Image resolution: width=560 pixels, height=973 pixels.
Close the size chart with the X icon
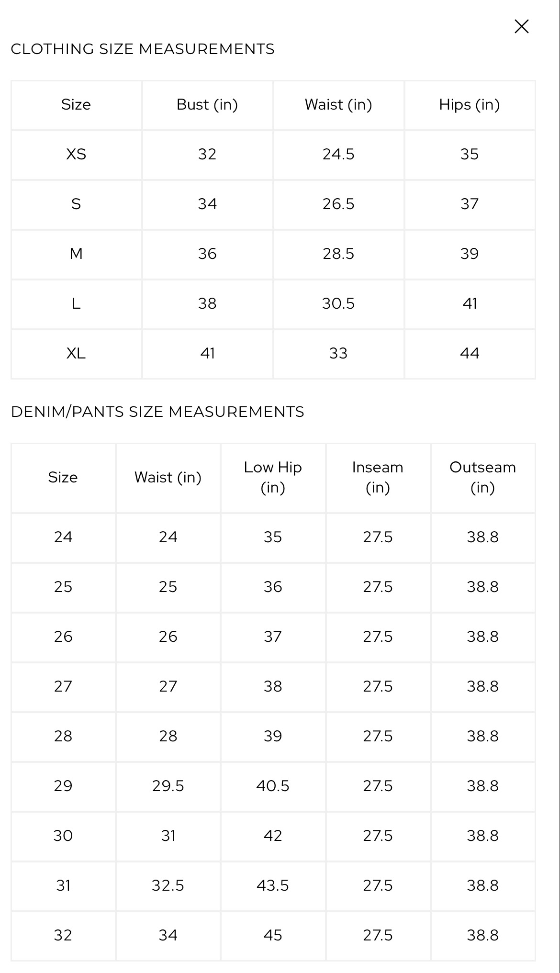click(521, 26)
